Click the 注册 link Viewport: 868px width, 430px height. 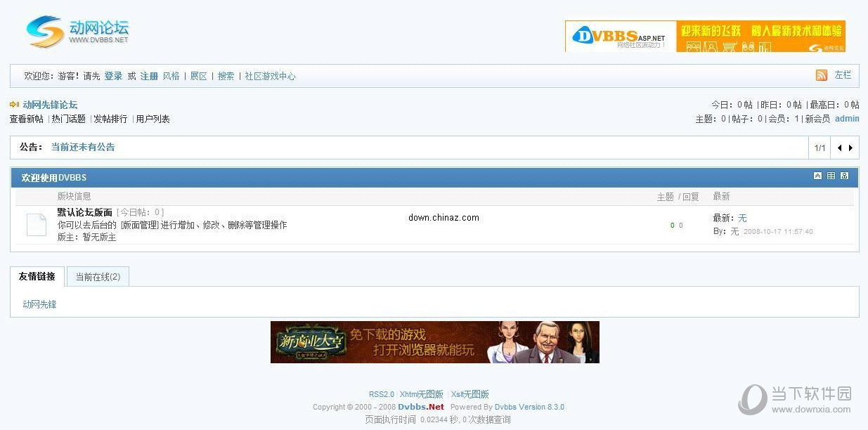[149, 76]
